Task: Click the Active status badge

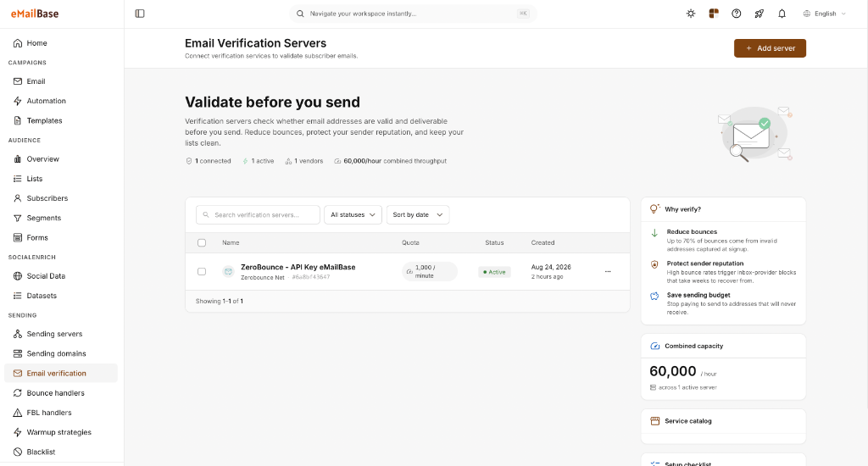Action: 494,272
